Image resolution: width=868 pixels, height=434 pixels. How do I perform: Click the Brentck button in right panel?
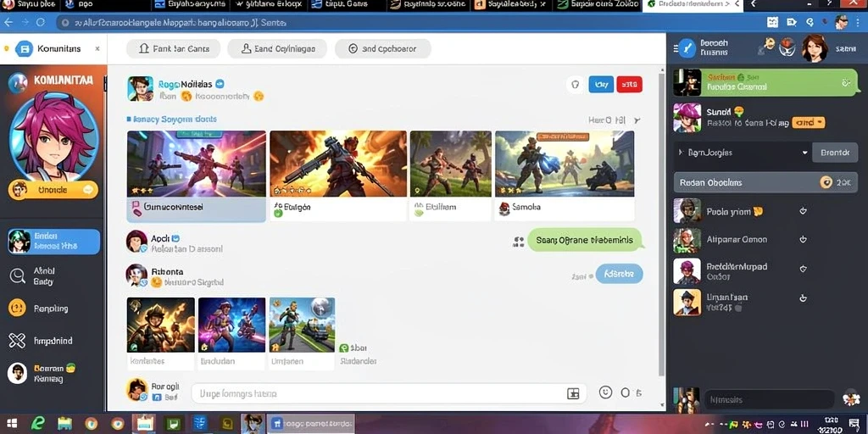[835, 153]
